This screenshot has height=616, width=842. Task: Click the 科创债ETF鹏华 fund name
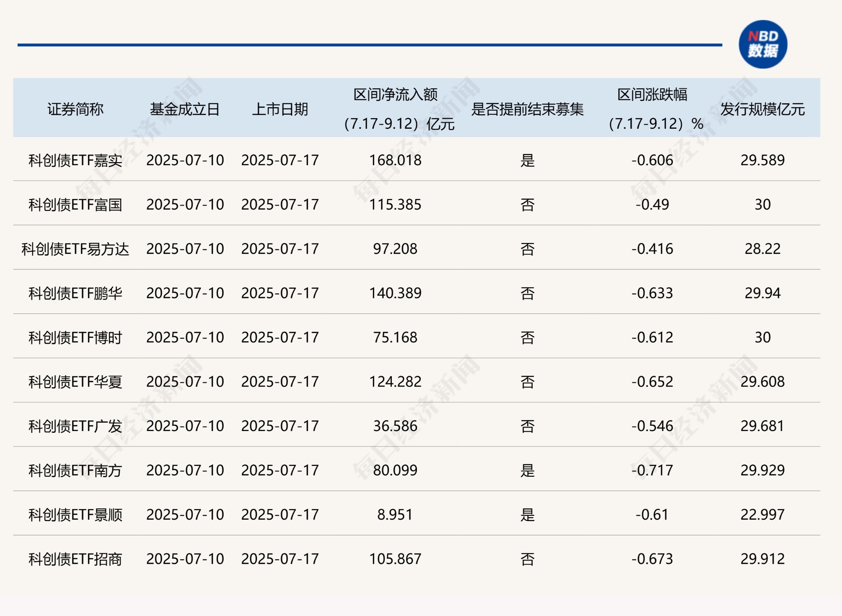(x=75, y=293)
